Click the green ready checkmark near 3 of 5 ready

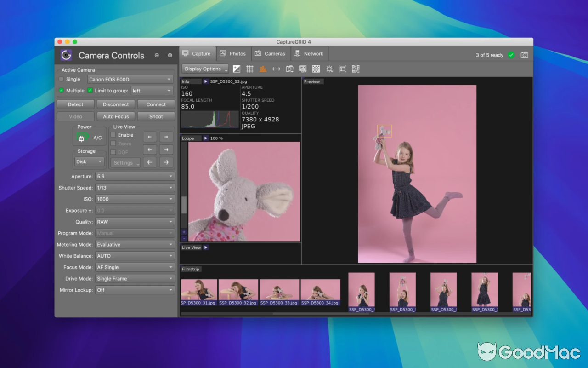511,55
